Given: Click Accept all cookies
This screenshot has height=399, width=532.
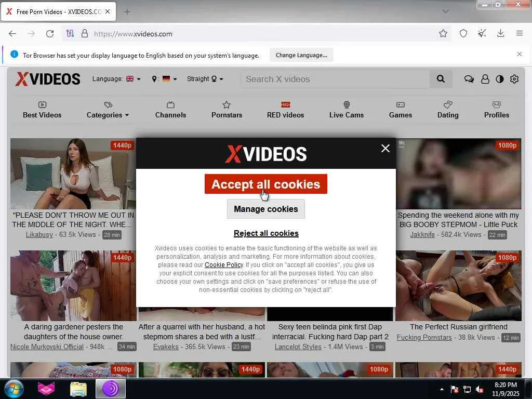Looking at the screenshot, I should click(x=265, y=184).
